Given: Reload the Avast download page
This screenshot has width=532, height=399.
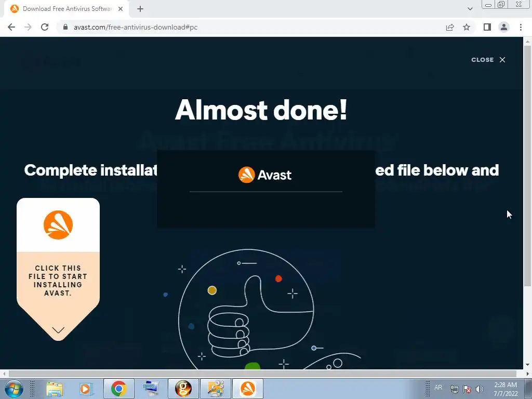Looking at the screenshot, I should [45, 27].
